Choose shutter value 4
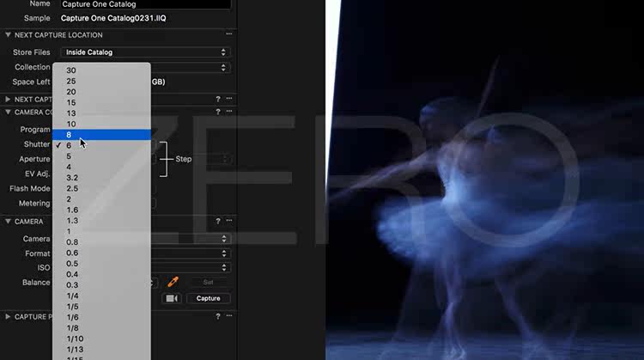The height and width of the screenshot is (360, 644). pos(101,167)
